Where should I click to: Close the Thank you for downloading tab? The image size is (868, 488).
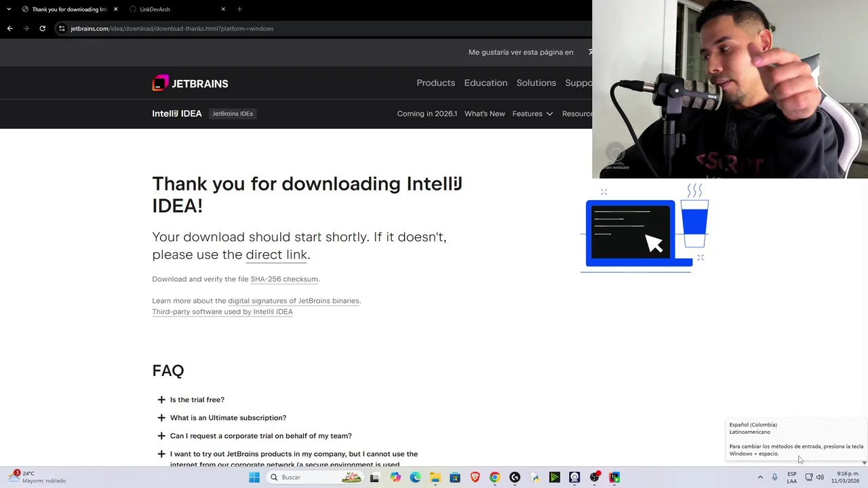point(115,9)
